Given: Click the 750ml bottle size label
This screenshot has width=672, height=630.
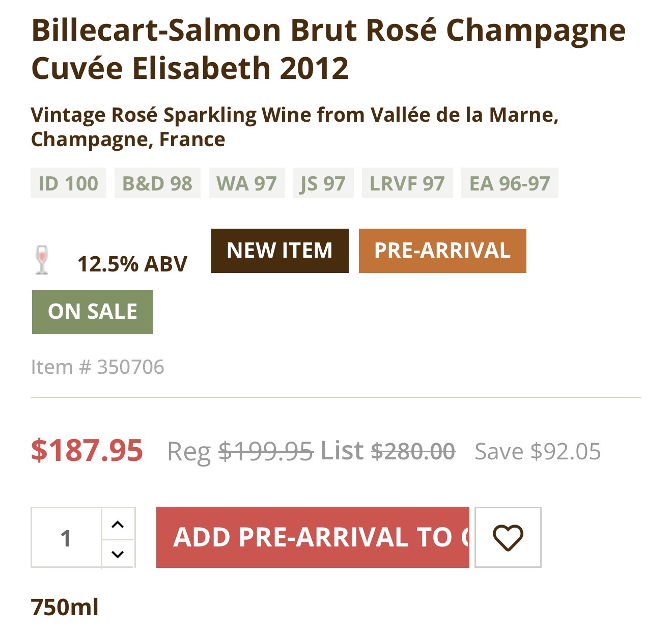Looking at the screenshot, I should tap(65, 607).
